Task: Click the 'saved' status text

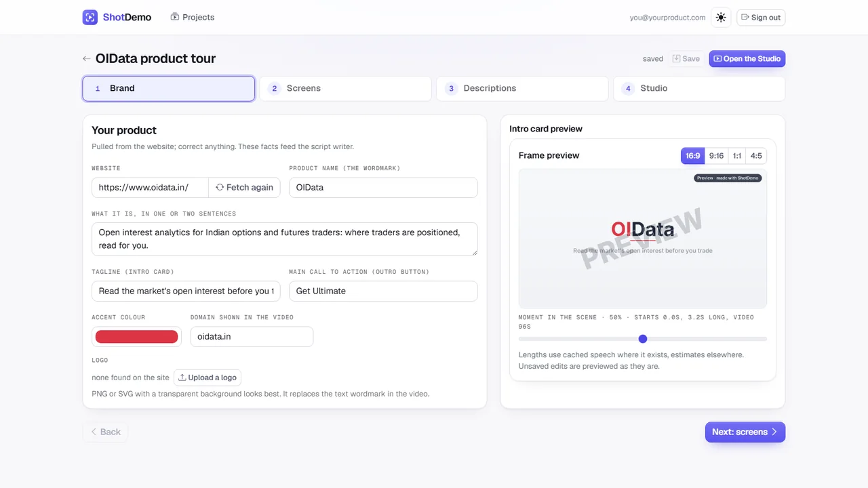Action: pos(653,59)
